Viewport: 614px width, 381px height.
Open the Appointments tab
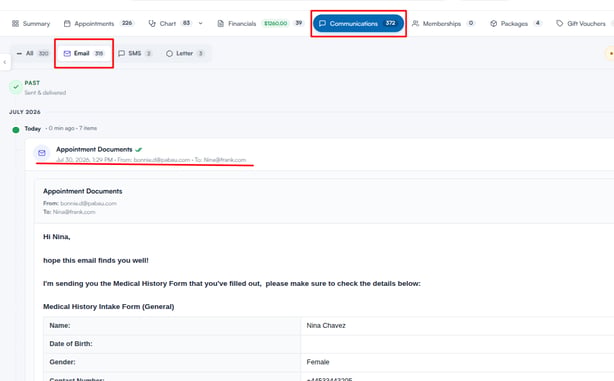[99, 24]
